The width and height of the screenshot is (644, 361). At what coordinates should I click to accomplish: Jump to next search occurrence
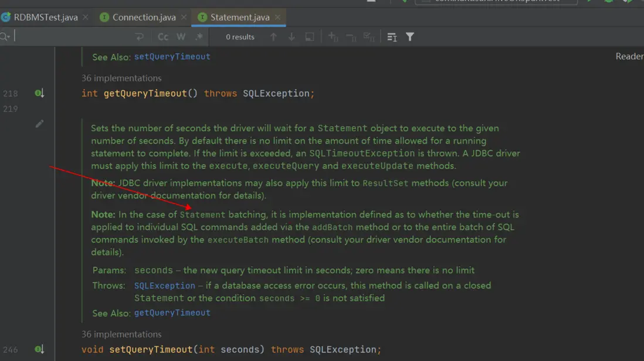pos(292,37)
